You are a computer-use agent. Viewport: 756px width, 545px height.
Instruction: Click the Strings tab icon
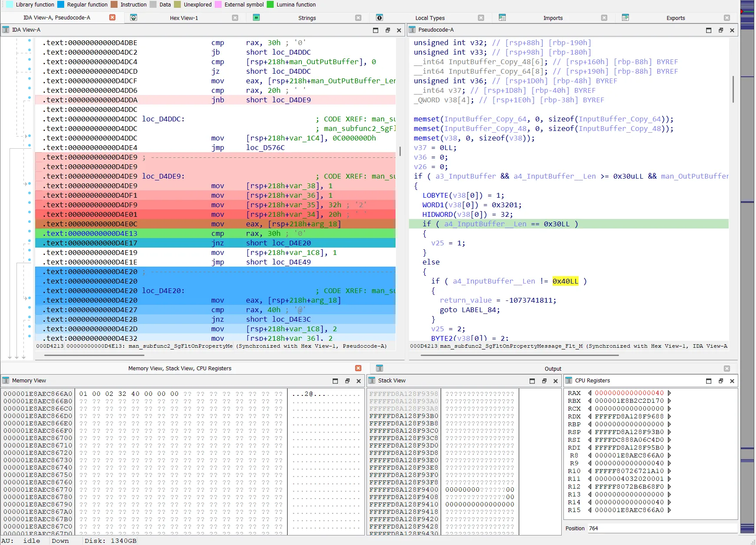click(256, 18)
